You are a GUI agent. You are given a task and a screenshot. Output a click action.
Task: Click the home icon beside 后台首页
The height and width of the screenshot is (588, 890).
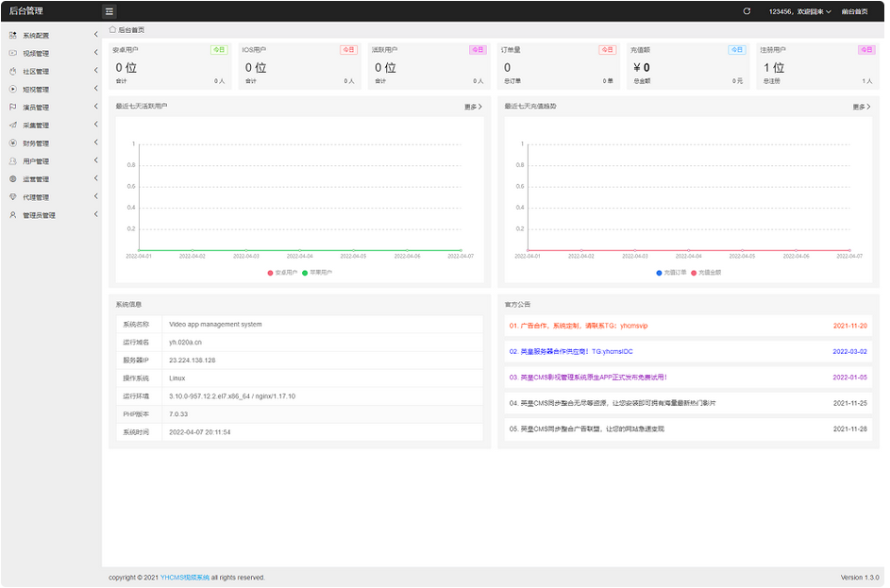112,30
